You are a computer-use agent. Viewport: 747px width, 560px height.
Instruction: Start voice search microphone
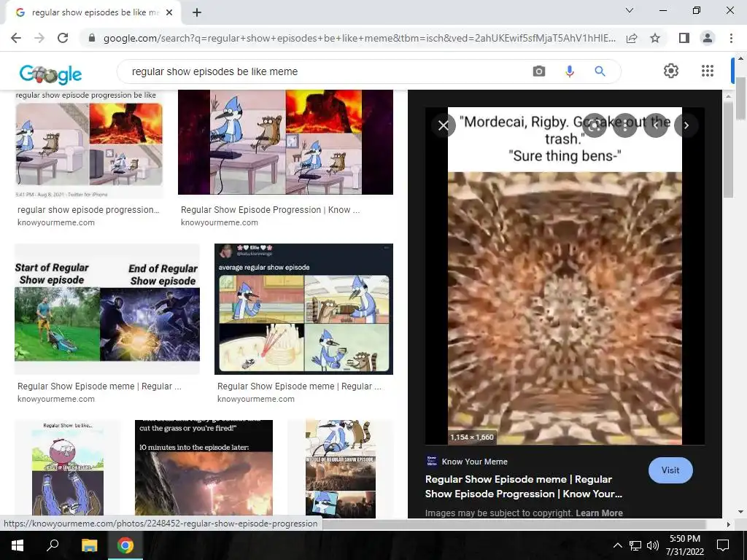(569, 71)
